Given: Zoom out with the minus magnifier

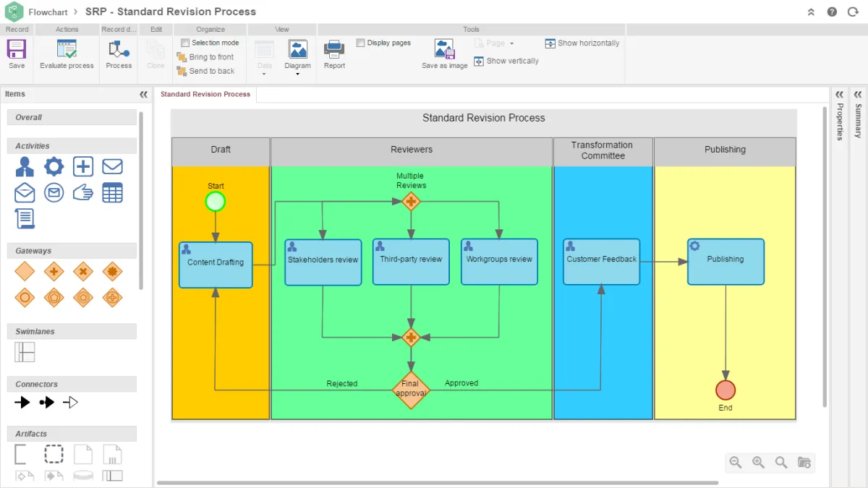Looking at the screenshot, I should [x=736, y=463].
